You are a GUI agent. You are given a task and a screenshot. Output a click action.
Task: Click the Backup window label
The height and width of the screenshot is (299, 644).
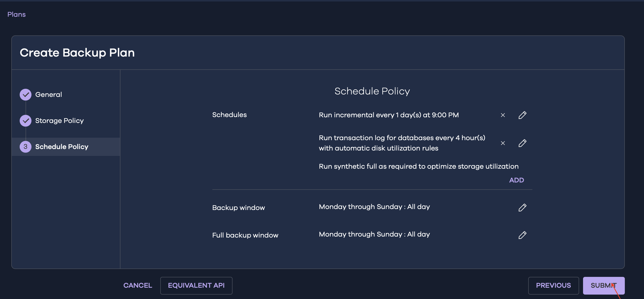pyautogui.click(x=238, y=208)
